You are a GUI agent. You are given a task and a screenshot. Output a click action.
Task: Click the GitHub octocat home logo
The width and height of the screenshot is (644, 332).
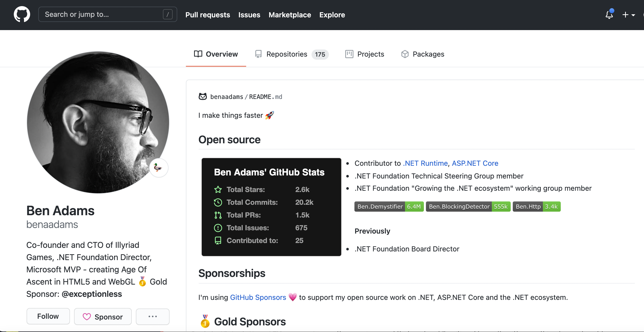[22, 14]
